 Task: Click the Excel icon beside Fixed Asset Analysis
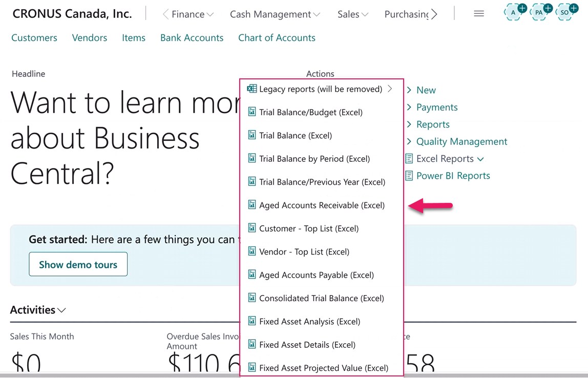tap(251, 321)
